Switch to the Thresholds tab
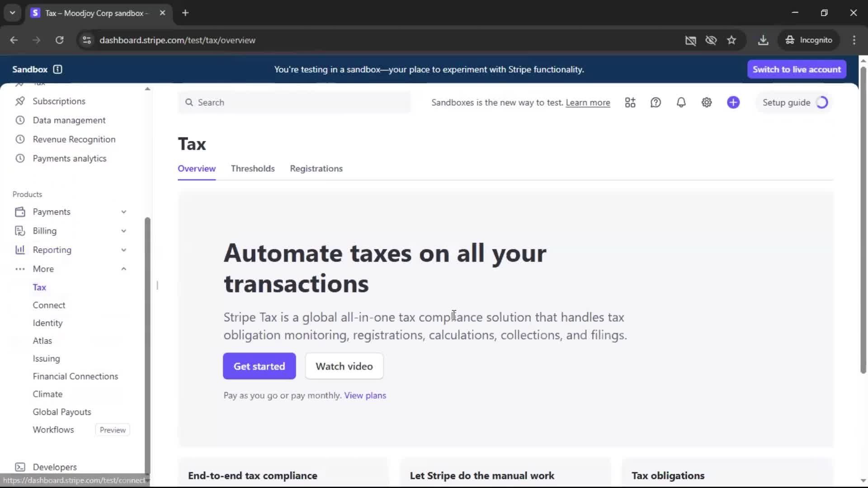Viewport: 868px width, 488px height. point(253,169)
